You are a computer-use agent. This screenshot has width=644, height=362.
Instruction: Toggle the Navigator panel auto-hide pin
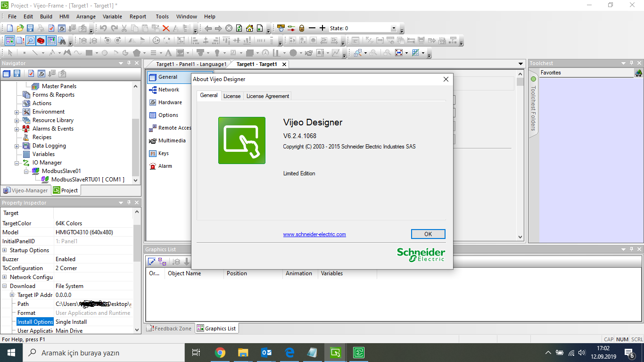(128, 63)
